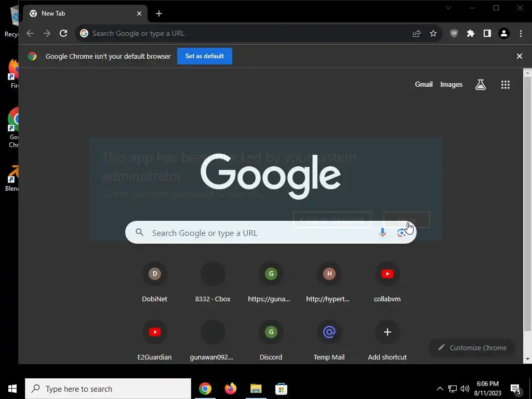Image resolution: width=532 pixels, height=399 pixels.
Task: Search by image with Google Lens
Action: [401, 233]
